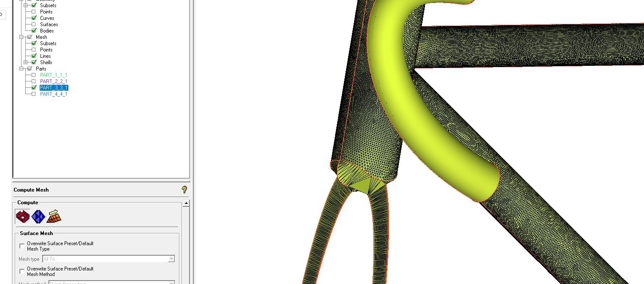The image size is (644, 284).
Task: Open help for Compute Mesh panel
Action: pos(184,189)
